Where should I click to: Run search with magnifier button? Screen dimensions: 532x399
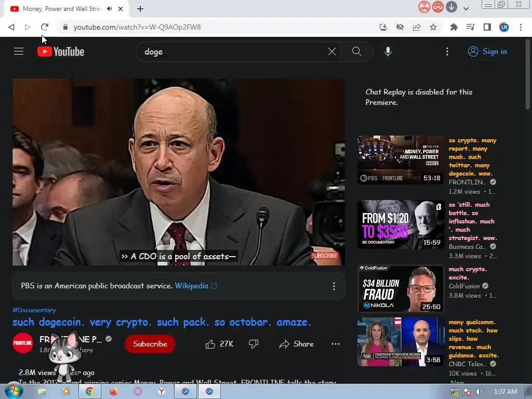356,51
